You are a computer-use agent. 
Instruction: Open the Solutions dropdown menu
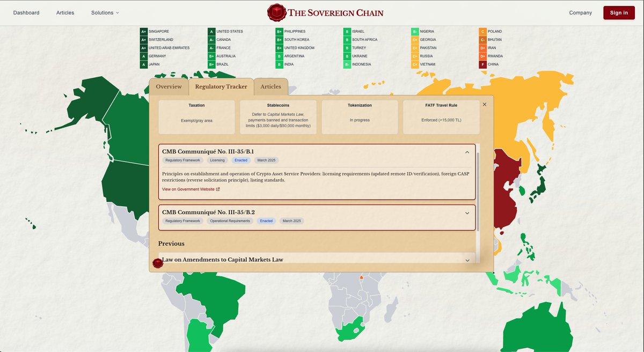tap(105, 12)
